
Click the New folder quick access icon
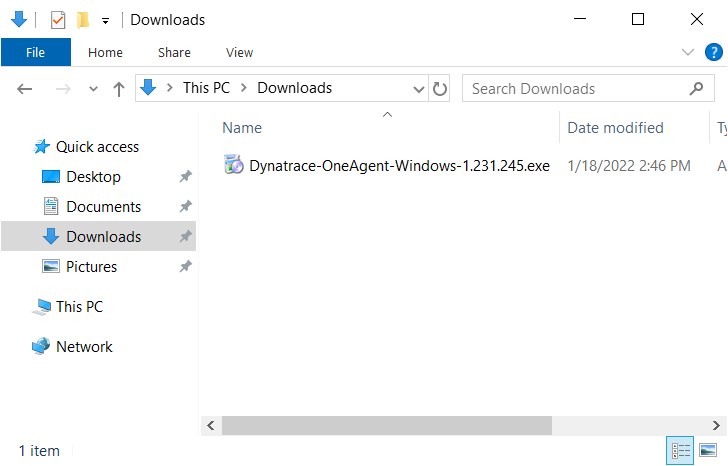tap(83, 20)
